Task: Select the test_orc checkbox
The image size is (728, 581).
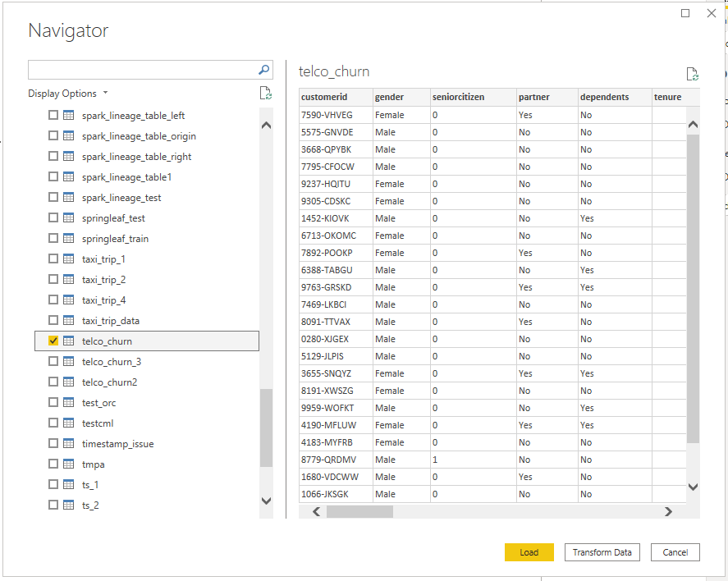Action: (53, 402)
